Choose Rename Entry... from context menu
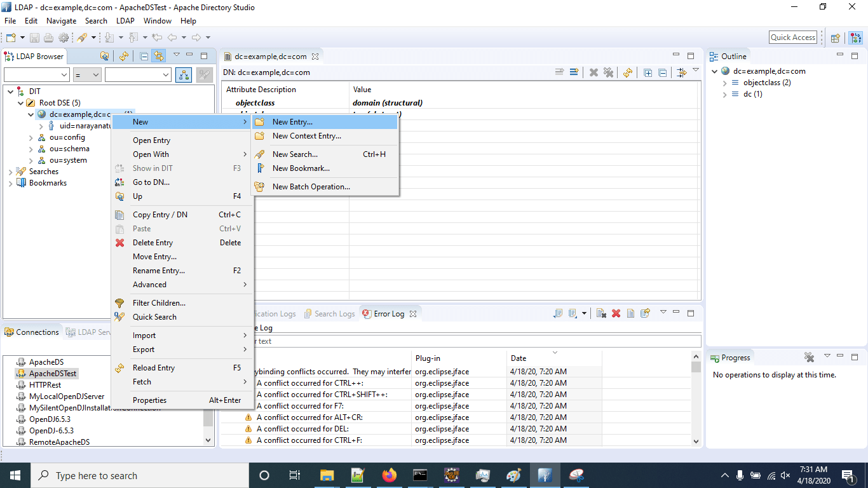Viewport: 868px width, 488px height. (182, 271)
